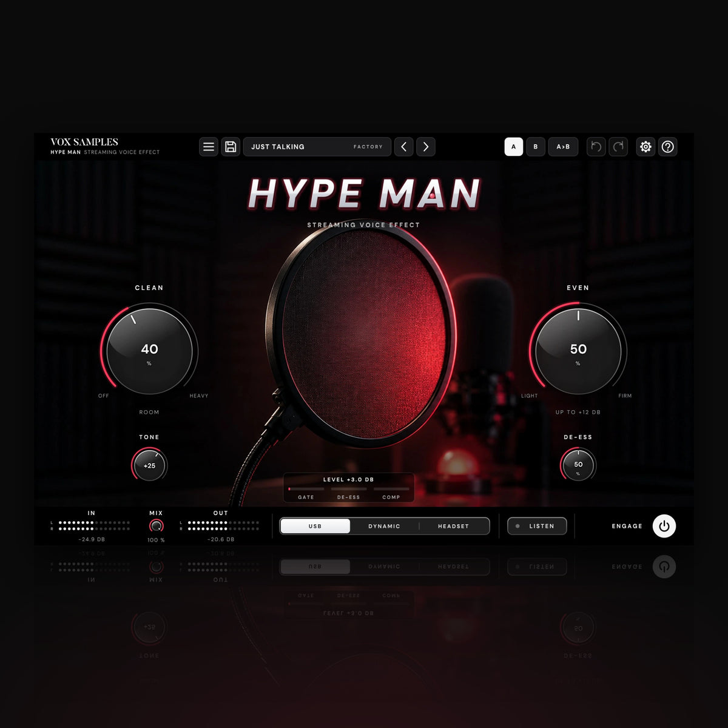Screen dimensions: 728x728
Task: Select the B comparison state
Action: click(x=536, y=147)
